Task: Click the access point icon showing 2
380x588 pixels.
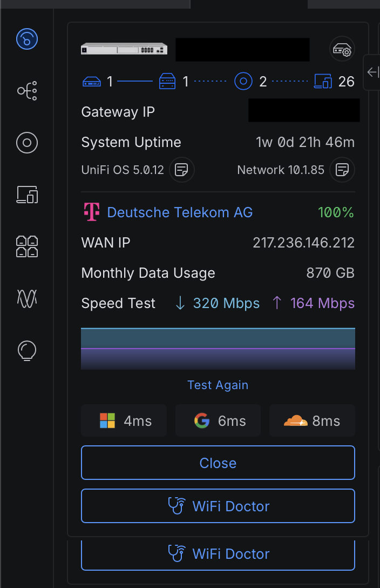Action: (x=243, y=81)
